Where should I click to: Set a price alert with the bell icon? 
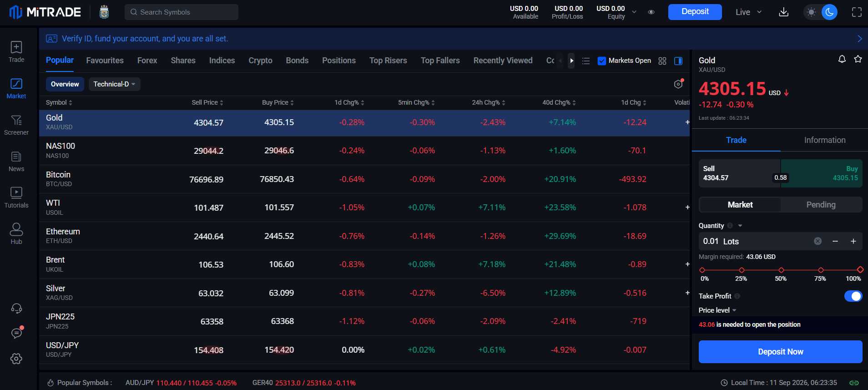coord(842,59)
